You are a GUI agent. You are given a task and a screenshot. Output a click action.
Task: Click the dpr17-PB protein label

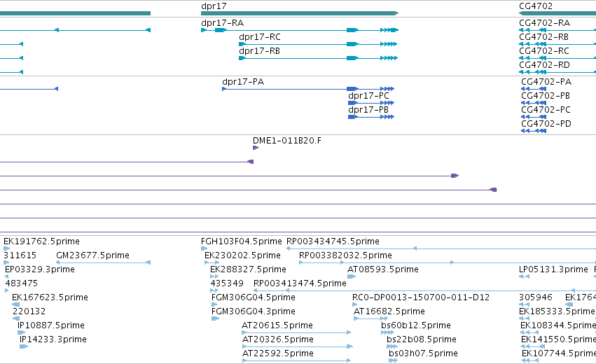coord(368,110)
